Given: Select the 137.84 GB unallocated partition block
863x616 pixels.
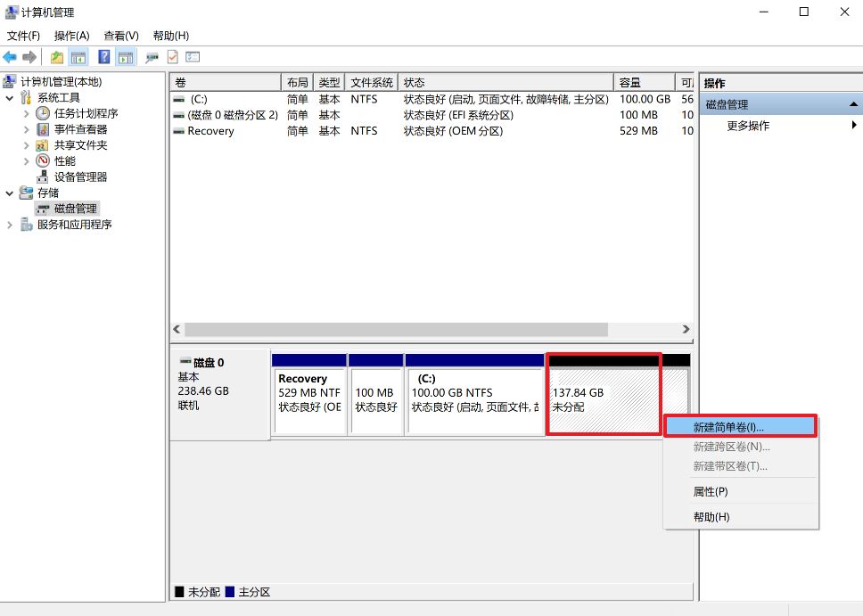Looking at the screenshot, I should 603,394.
